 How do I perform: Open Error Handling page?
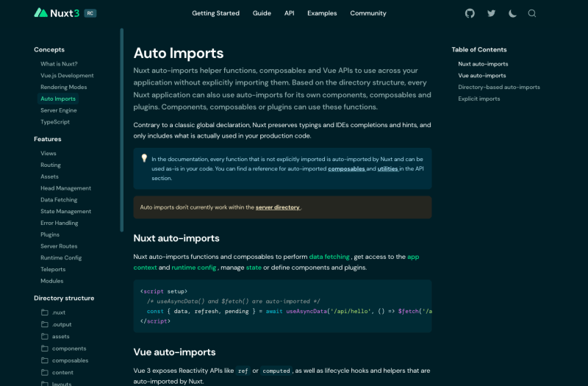60,223
